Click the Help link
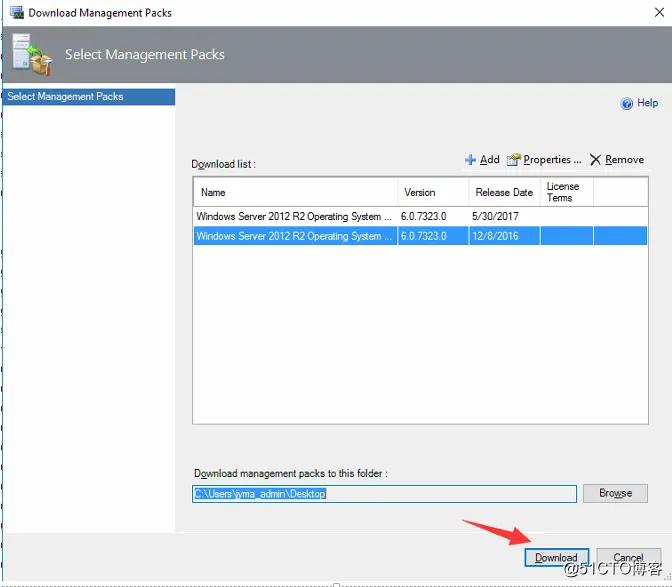Viewport: 672px width, 587px height. [x=647, y=103]
